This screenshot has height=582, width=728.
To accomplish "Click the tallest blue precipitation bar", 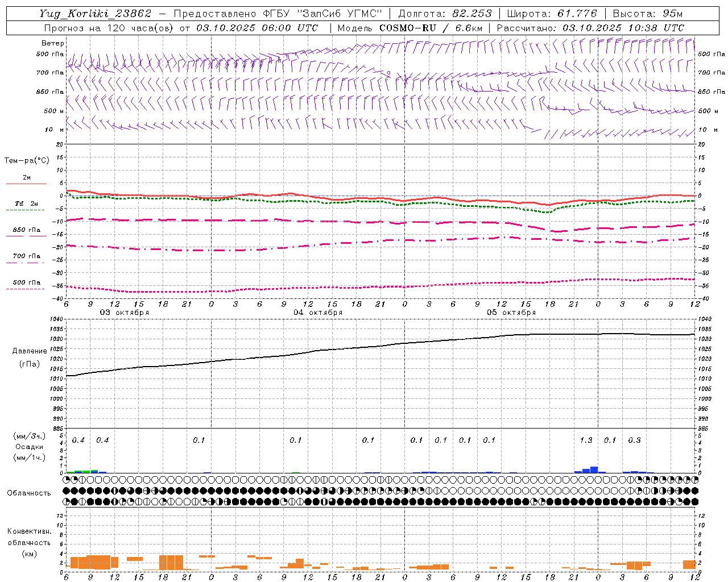I will click(594, 469).
